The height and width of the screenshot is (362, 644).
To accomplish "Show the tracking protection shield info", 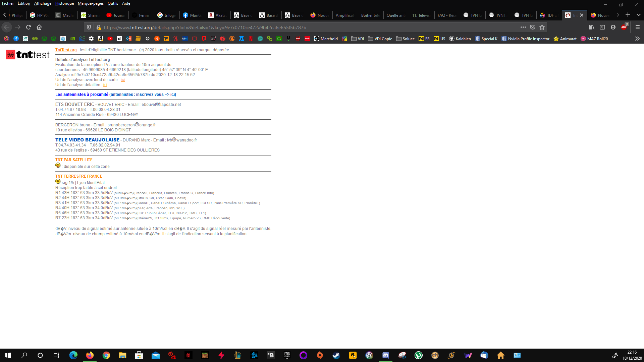I will [89, 27].
